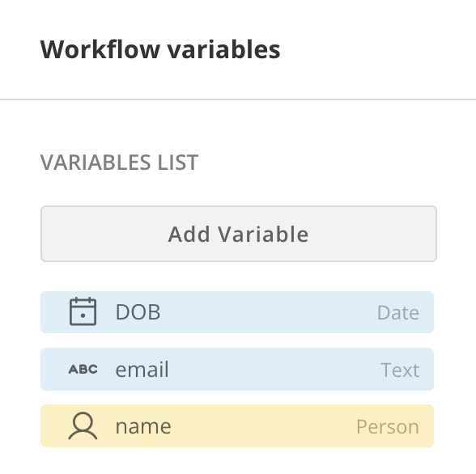The image size is (476, 474).
Task: Open the yellow highlighted name variable row
Action: 237,425
